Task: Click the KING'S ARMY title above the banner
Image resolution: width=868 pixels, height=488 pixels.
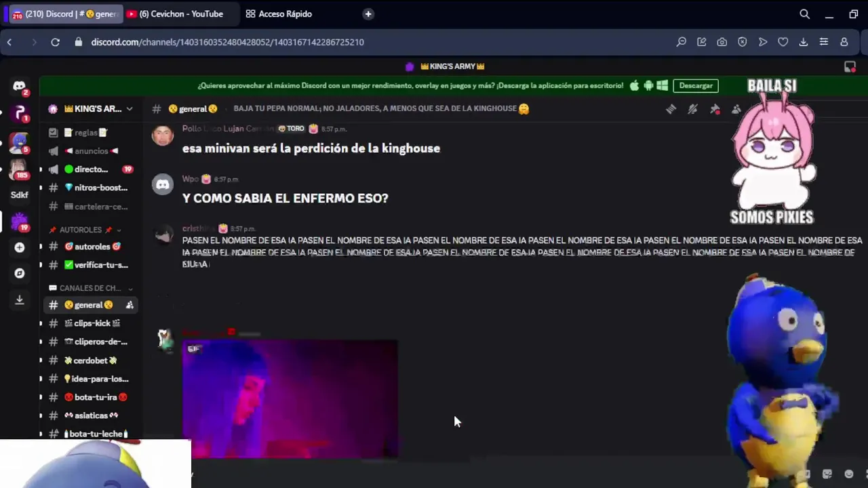Action: [x=452, y=66]
